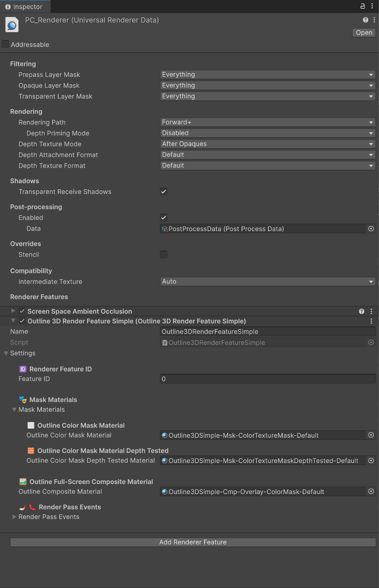379x588 pixels.
Task: Click Add Renderer Feature button
Action: (x=193, y=542)
